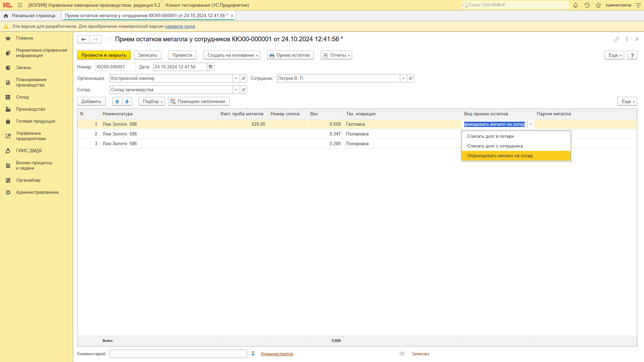
Task: Click the 'Добавить' button in table
Action: click(x=91, y=101)
